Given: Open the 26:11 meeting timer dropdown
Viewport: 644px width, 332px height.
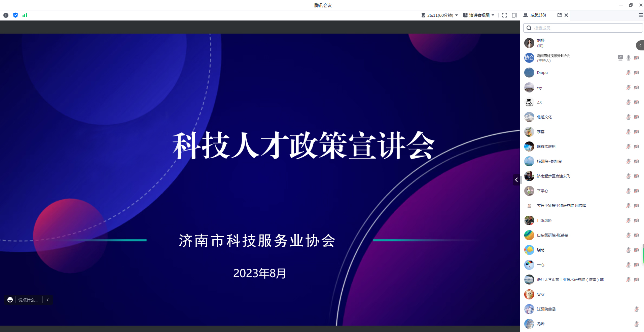Looking at the screenshot, I should coord(439,15).
